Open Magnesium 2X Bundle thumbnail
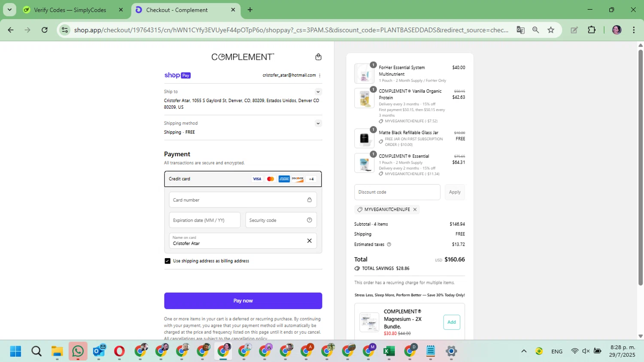This screenshot has width=644, height=362. pyautogui.click(x=369, y=322)
